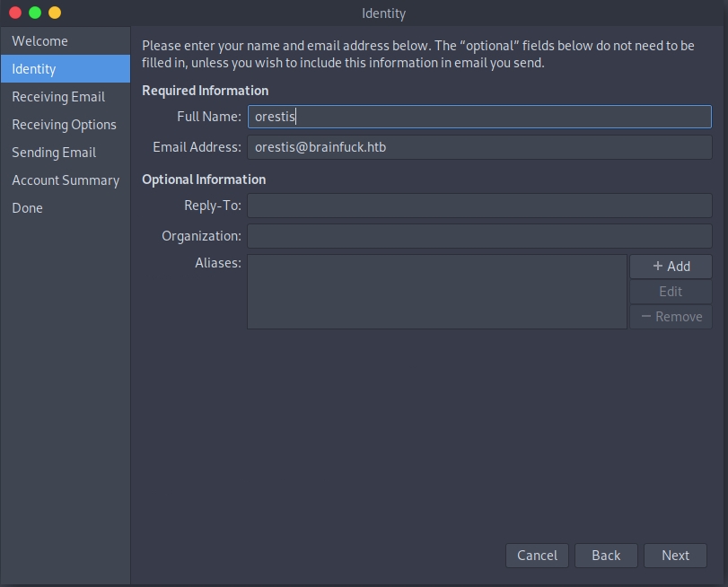Open the Account Summary step

(x=66, y=180)
